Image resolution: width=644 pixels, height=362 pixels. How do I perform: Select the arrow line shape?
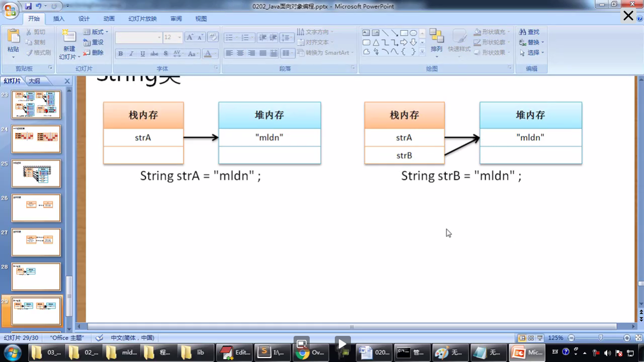point(395,33)
